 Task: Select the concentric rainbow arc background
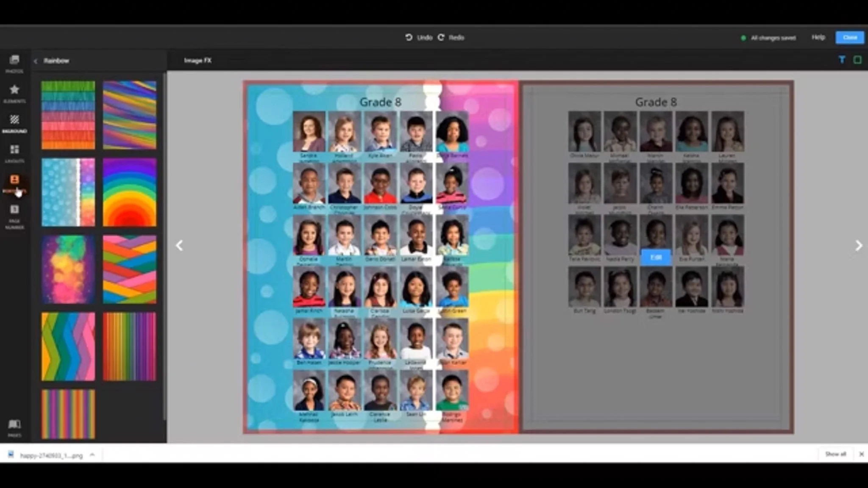pyautogui.click(x=129, y=192)
